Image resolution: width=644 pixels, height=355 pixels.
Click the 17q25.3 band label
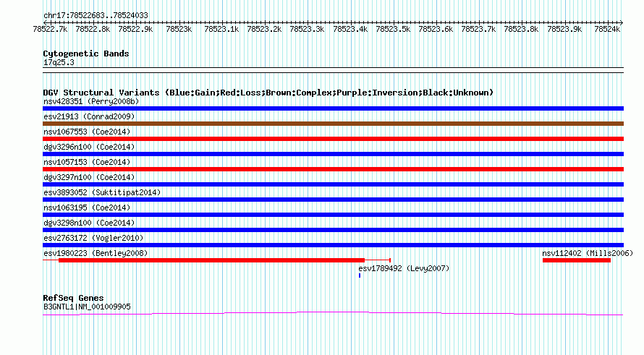click(59, 62)
